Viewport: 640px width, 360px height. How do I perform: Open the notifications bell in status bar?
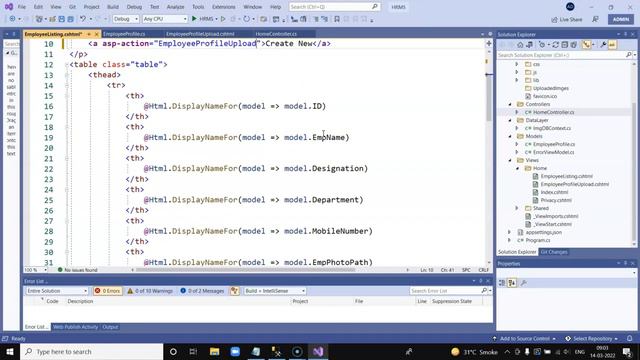coord(629,338)
